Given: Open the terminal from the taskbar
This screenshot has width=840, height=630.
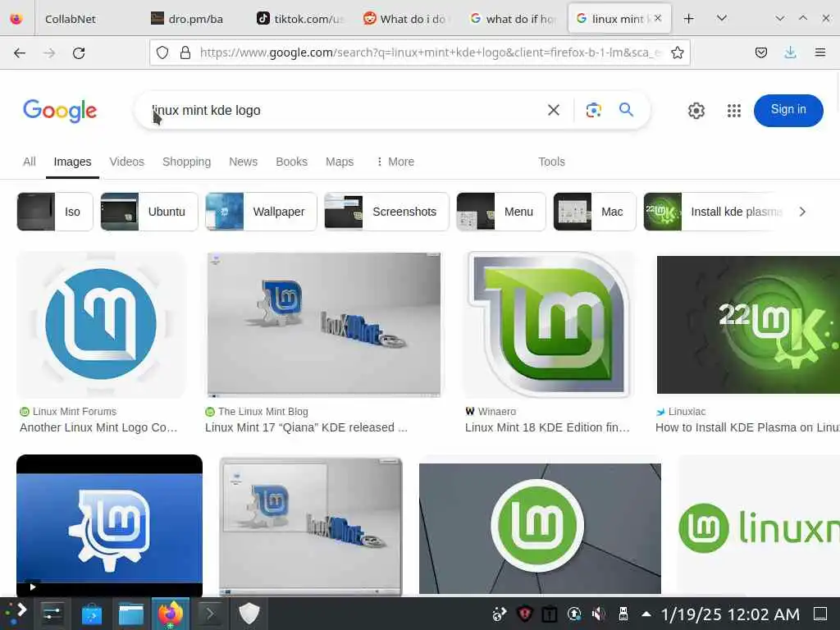Looking at the screenshot, I should tap(209, 614).
